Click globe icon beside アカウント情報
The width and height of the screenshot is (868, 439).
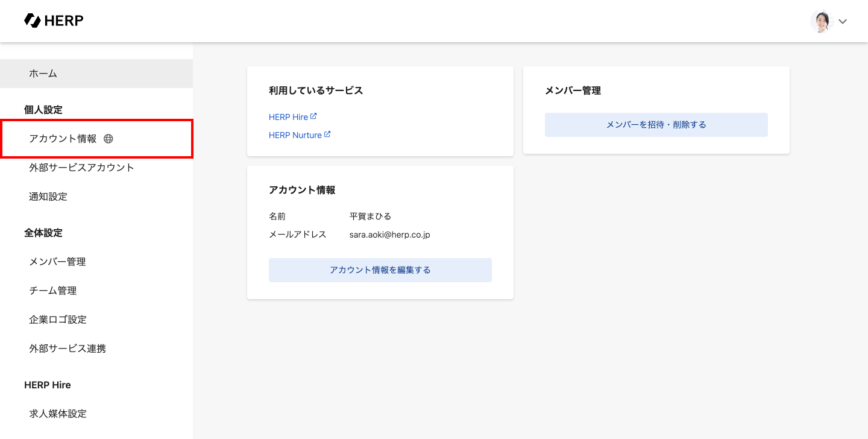pyautogui.click(x=108, y=139)
